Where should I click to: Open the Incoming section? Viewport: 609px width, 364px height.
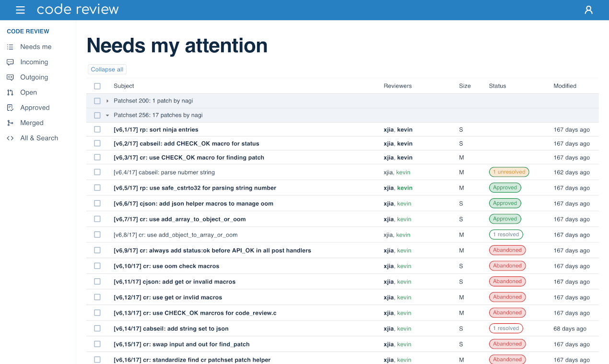click(34, 62)
